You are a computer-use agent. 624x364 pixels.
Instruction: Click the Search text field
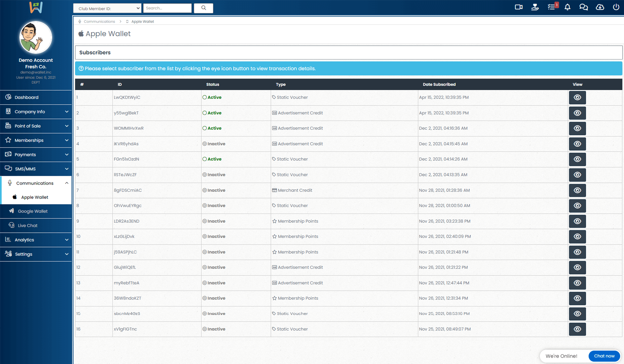(167, 8)
